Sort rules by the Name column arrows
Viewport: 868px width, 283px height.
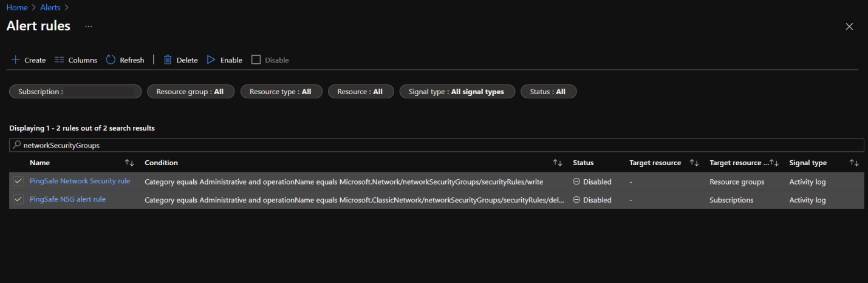pos(129,163)
